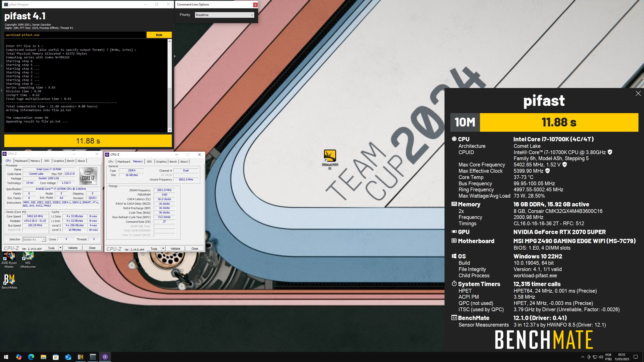
Task: Click the Close button in the CPU-Z Memory window
Action: tap(195, 249)
